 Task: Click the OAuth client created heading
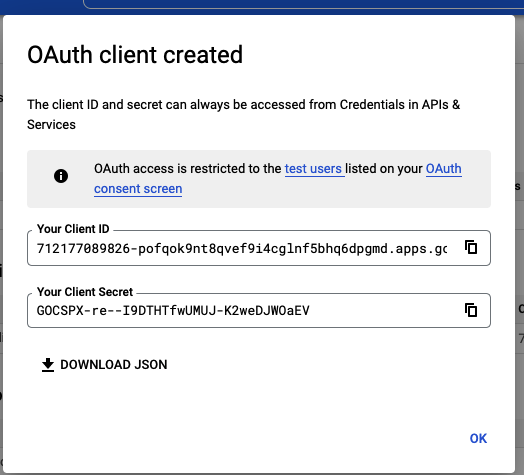(x=135, y=55)
